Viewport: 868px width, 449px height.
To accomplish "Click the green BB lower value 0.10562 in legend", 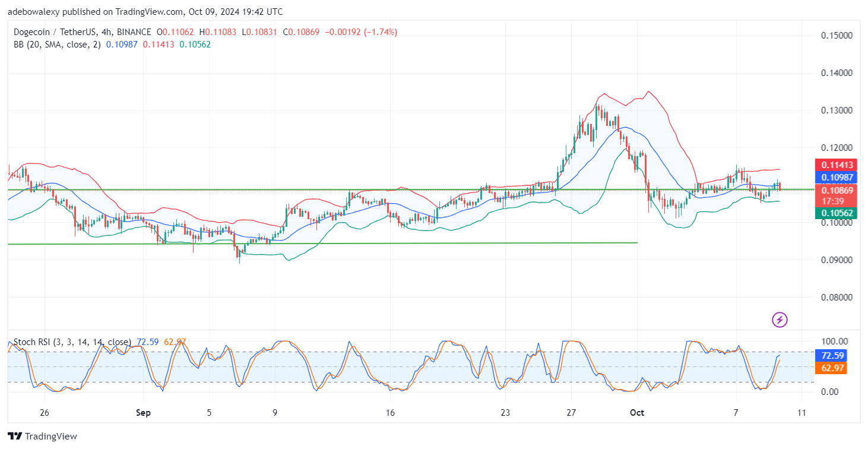I will pos(195,45).
